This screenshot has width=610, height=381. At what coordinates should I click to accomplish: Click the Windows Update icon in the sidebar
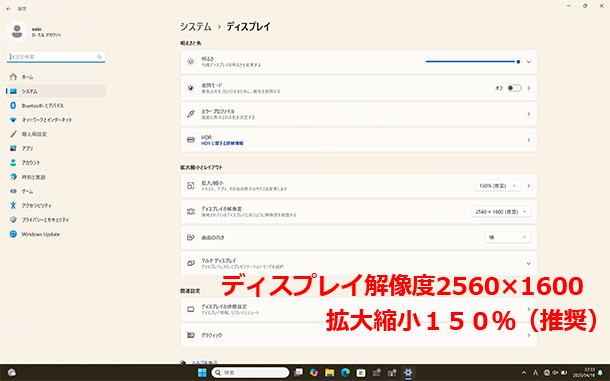(13, 234)
